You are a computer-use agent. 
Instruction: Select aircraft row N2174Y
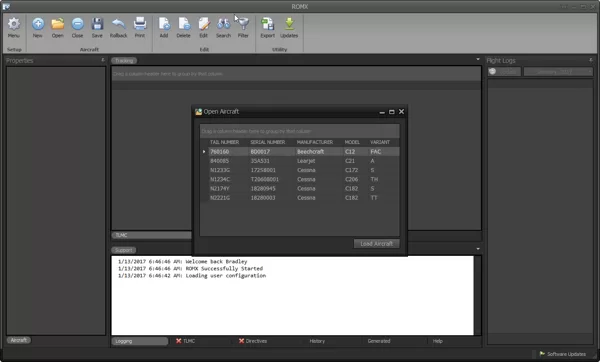[x=300, y=189]
